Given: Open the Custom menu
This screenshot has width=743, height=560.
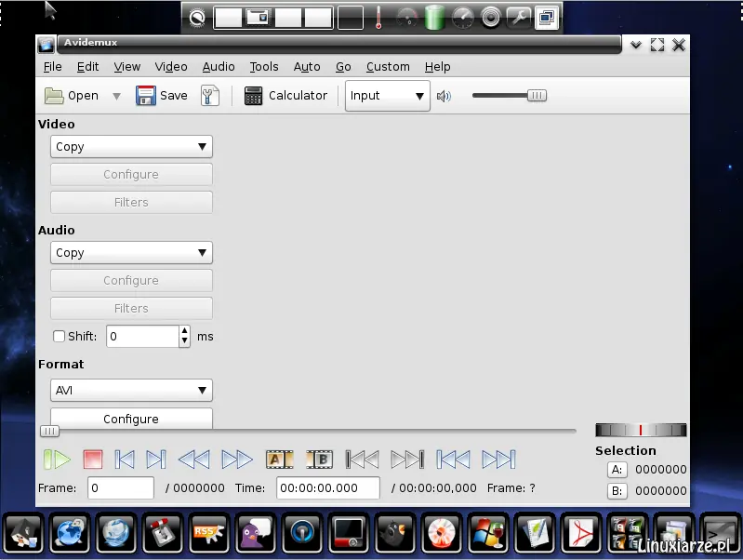Looking at the screenshot, I should click(x=388, y=67).
